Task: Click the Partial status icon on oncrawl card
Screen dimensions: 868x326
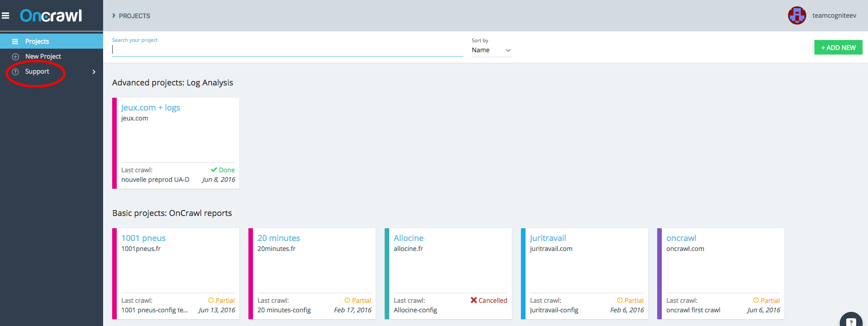Action: pos(756,300)
